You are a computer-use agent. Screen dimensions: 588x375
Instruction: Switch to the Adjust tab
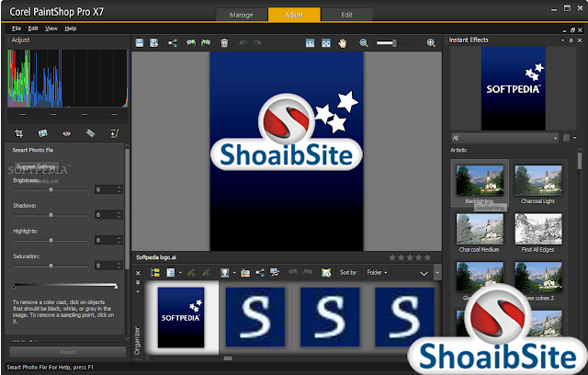pyautogui.click(x=294, y=15)
